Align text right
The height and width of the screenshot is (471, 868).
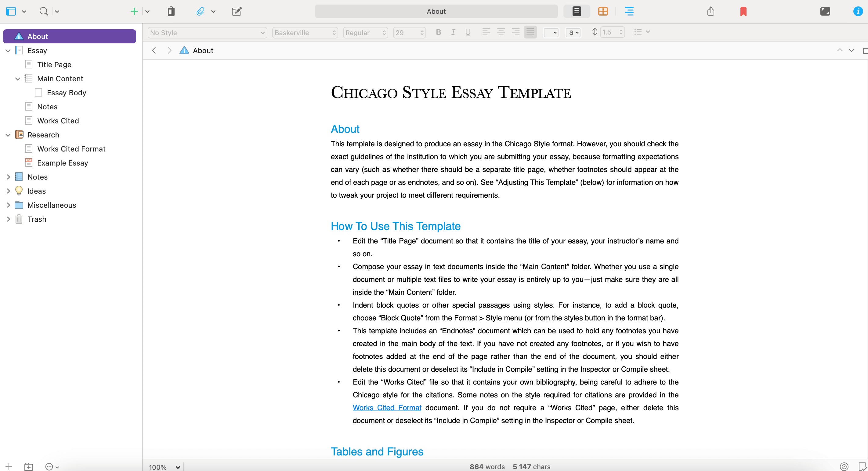515,32
